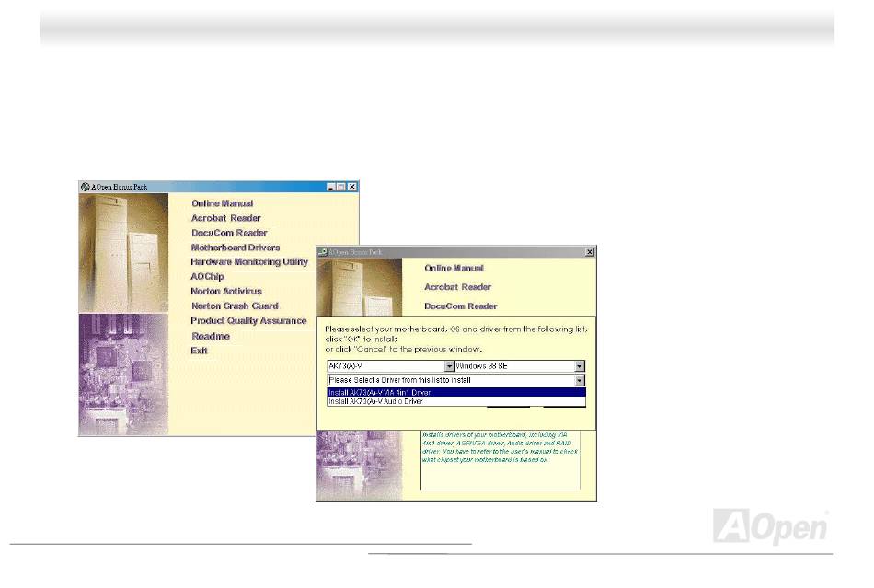Click the title bar icon of the front driver dialog window

(x=323, y=252)
